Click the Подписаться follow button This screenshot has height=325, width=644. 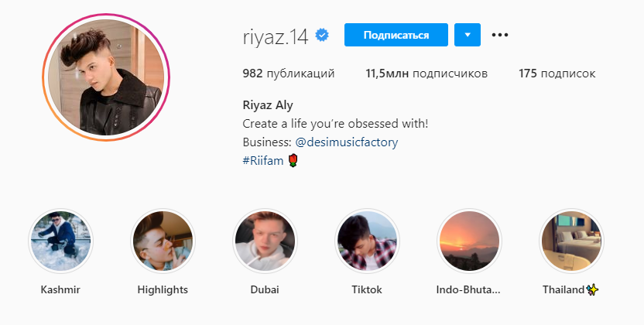[x=396, y=35]
